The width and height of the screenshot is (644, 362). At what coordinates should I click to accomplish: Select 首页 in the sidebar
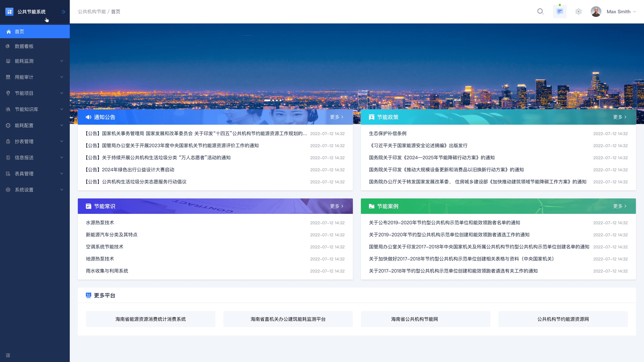19,32
